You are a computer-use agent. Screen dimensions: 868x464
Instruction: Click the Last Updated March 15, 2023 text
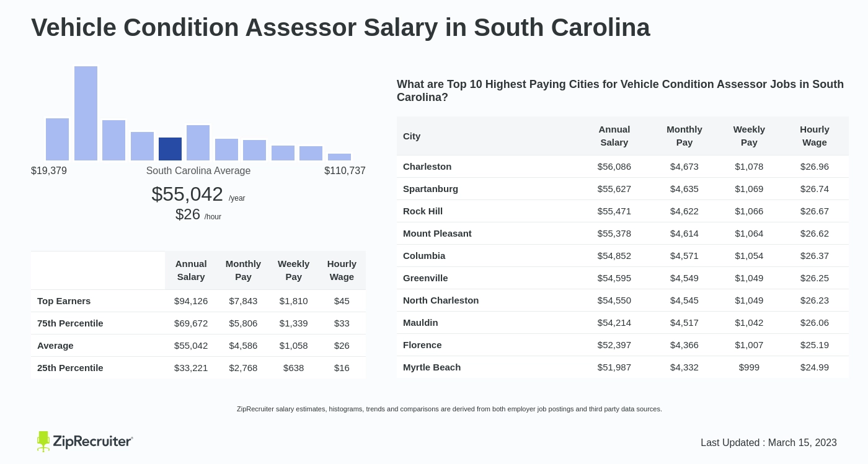point(769,443)
